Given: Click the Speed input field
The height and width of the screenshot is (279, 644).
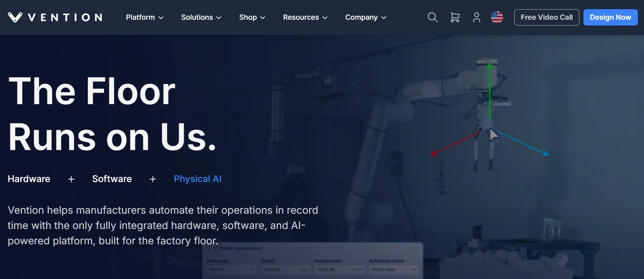Looking at the screenshot, I should (286, 269).
